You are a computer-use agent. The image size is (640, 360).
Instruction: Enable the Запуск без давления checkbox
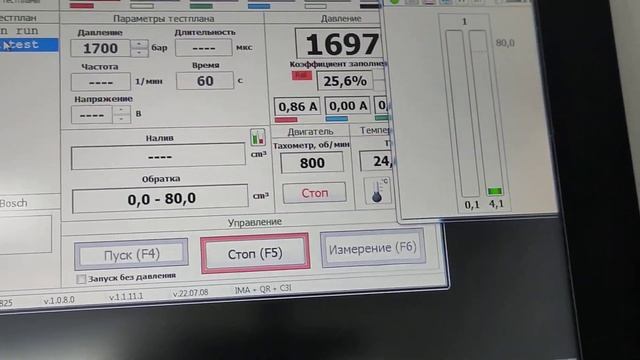click(81, 279)
